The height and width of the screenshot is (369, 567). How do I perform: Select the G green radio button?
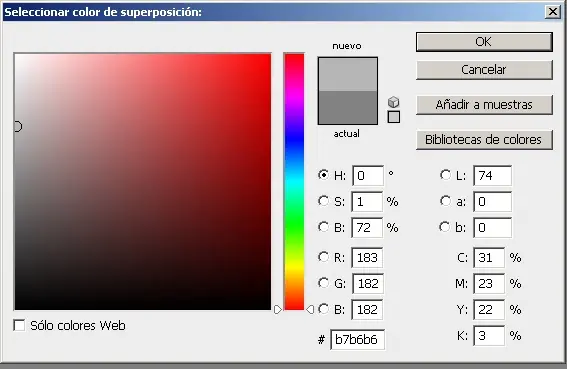(323, 283)
